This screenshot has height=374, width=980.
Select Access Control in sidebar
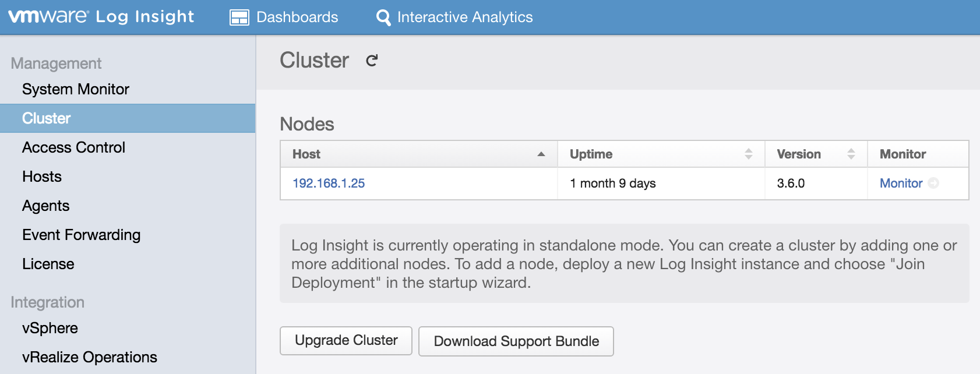73,147
